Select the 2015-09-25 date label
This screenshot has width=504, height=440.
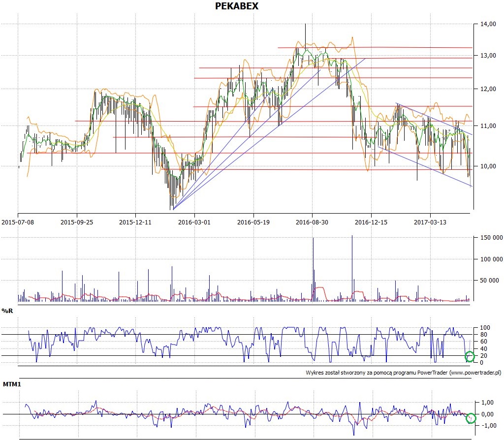pos(77,222)
